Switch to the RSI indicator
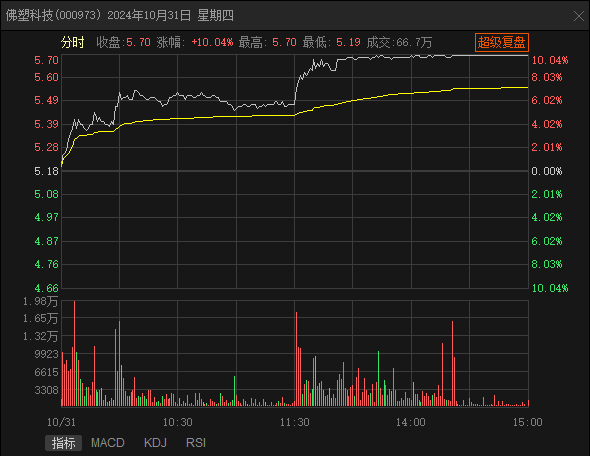The image size is (590, 456). pyautogui.click(x=196, y=443)
